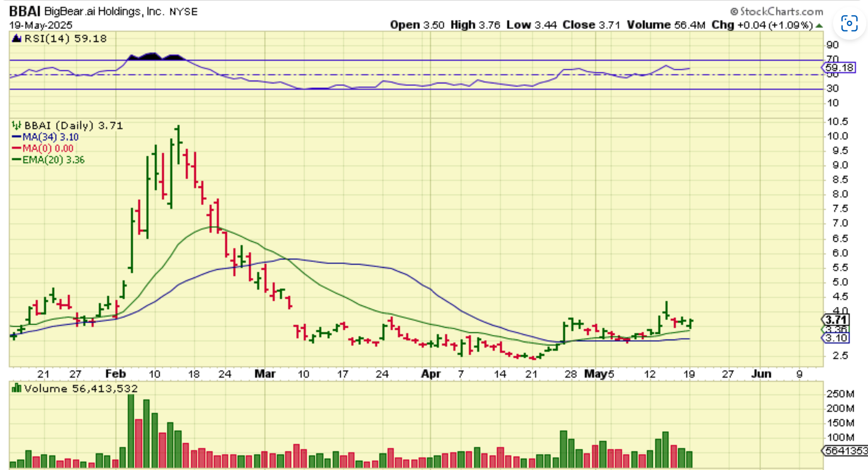Click the tallest green volume bar in February
The image size is (868, 470).
[131, 432]
